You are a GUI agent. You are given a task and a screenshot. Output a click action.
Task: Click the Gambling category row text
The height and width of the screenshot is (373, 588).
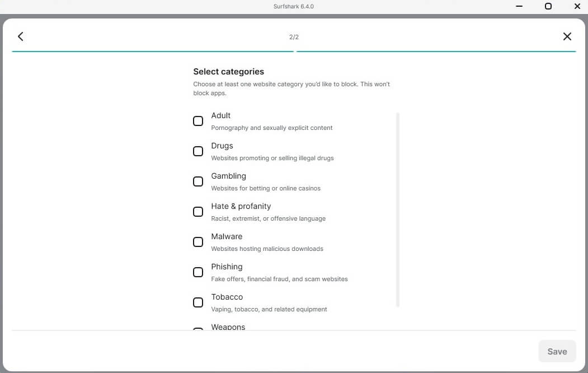[x=228, y=176]
